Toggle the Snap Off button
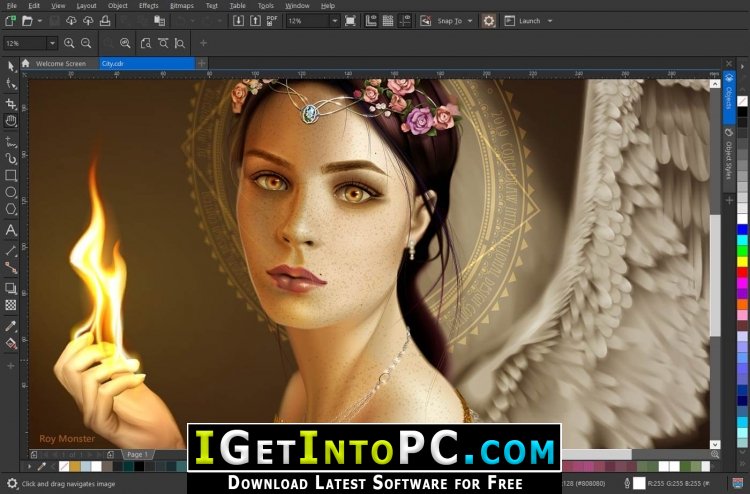This screenshot has height=494, width=750. pyautogui.click(x=425, y=21)
